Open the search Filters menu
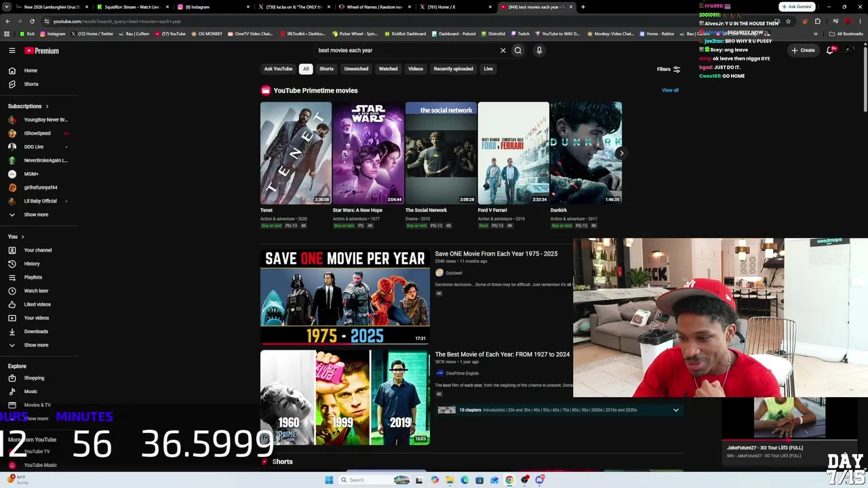 click(x=669, y=69)
